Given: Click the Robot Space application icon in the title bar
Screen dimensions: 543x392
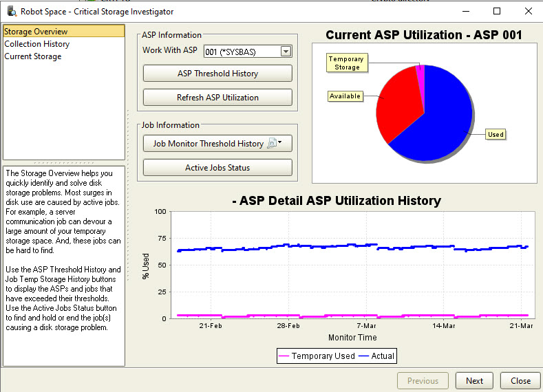Looking at the screenshot, I should (x=12, y=11).
